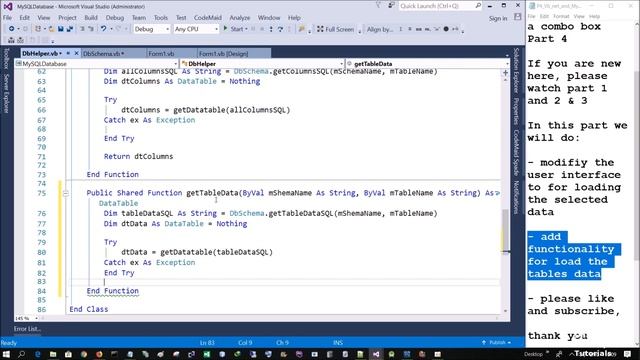The height and width of the screenshot is (360, 640).
Task: Click the Open File folder icon
Action: pyautogui.click(x=51, y=29)
